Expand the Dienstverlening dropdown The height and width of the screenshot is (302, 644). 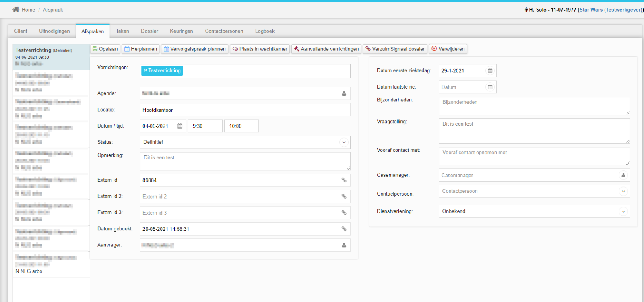[x=623, y=211]
